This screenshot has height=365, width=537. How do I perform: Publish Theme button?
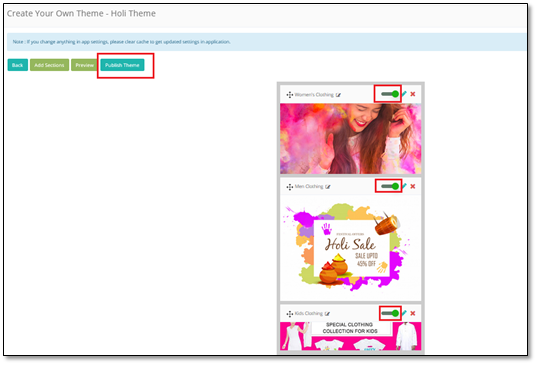click(x=122, y=65)
